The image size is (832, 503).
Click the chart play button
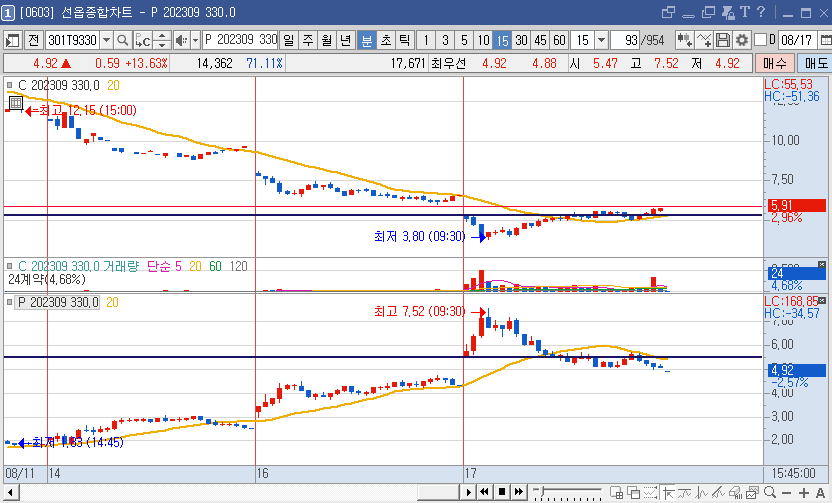pyautogui.click(x=469, y=492)
